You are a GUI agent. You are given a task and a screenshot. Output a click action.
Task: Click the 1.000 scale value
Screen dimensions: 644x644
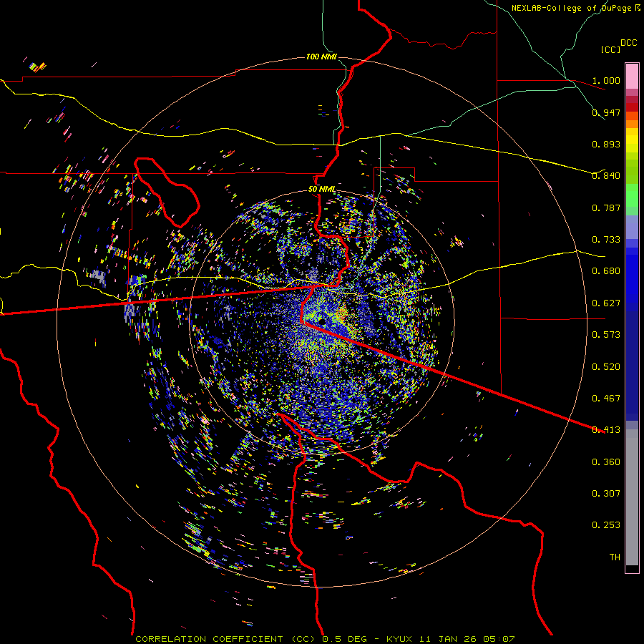[606, 80]
